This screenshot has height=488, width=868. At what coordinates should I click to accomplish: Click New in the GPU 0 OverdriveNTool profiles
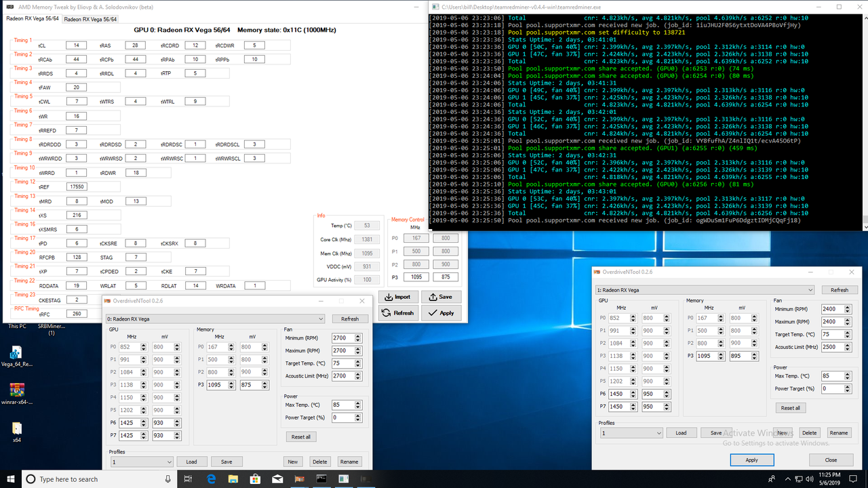292,462
